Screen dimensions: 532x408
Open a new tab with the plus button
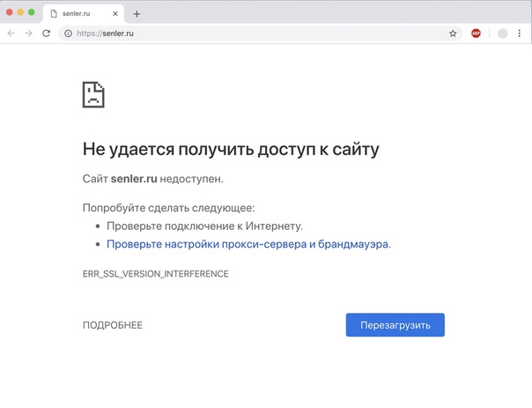pyautogui.click(x=137, y=14)
